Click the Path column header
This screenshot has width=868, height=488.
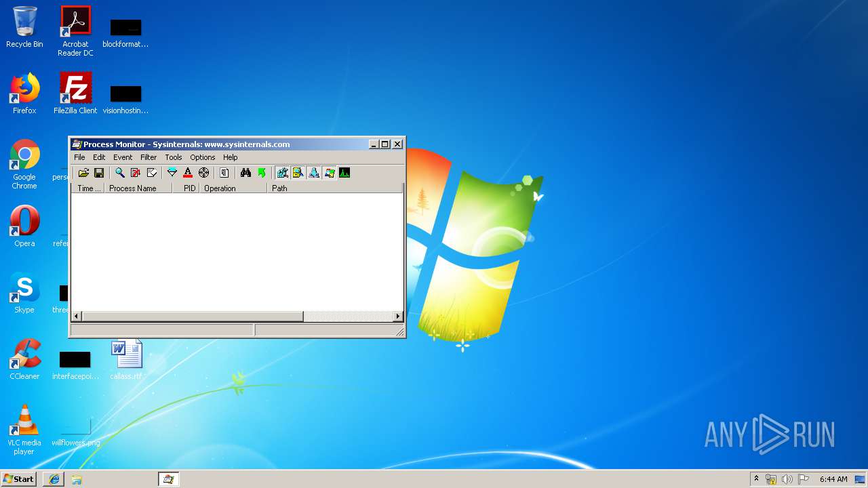(335, 188)
